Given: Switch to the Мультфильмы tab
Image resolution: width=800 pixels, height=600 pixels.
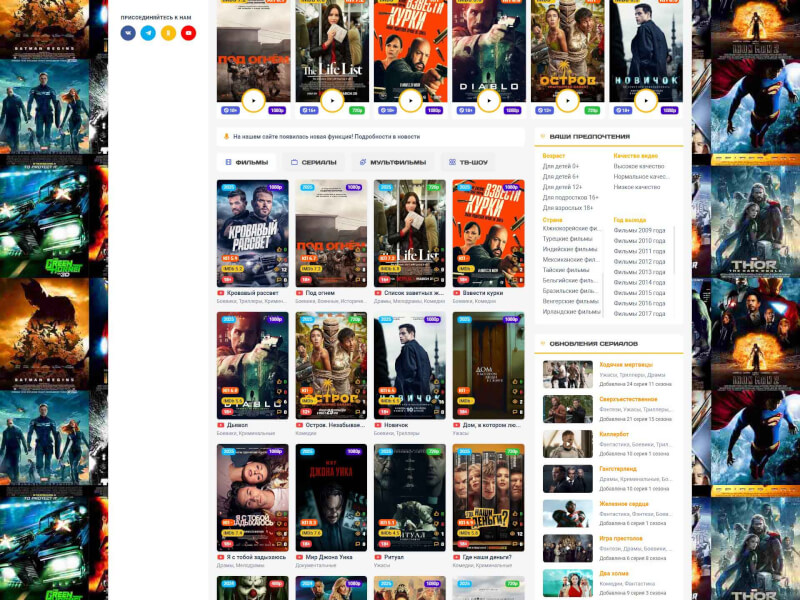Looking at the screenshot, I should click(x=393, y=162).
